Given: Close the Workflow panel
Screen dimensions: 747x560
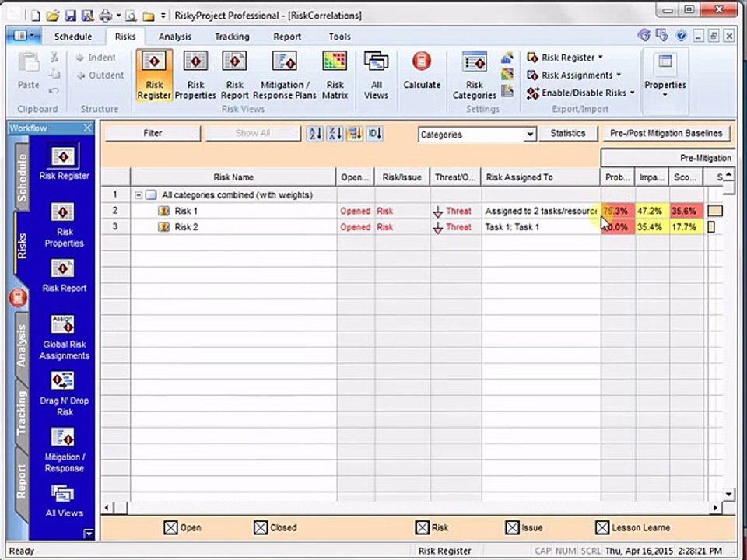Looking at the screenshot, I should (88, 128).
